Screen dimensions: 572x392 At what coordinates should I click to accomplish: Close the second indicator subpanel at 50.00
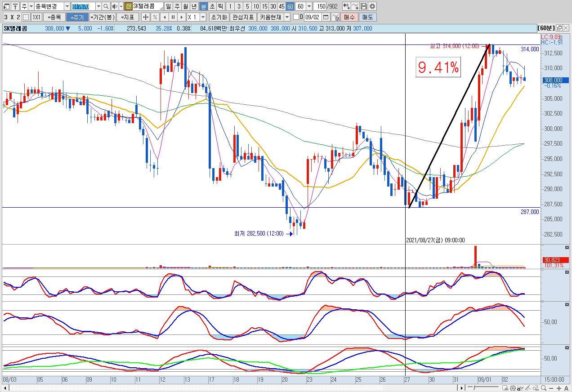point(566,305)
